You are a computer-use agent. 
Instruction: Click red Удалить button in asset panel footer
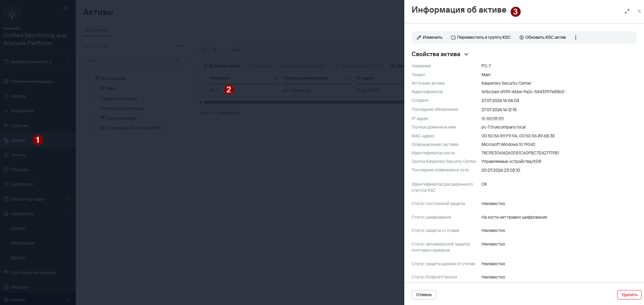click(629, 295)
